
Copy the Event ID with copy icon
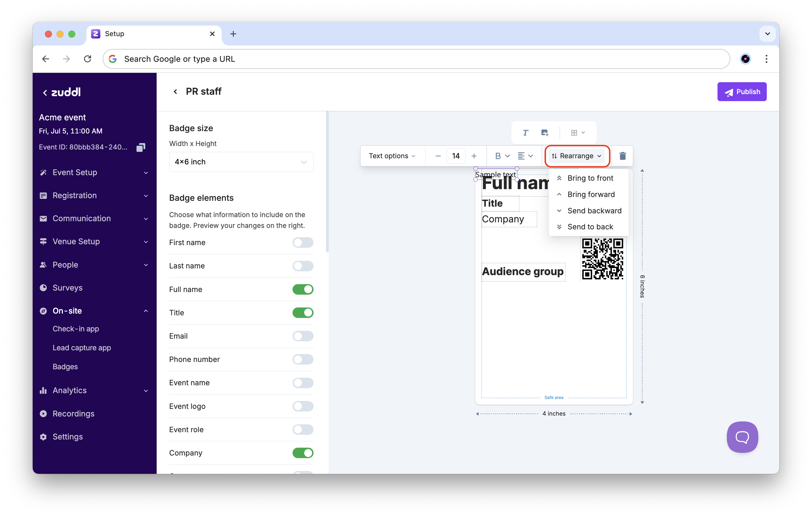pos(141,147)
